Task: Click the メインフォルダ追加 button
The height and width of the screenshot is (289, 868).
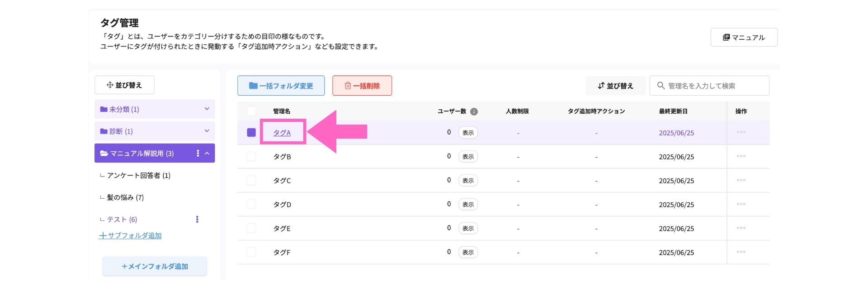Action: [155, 266]
